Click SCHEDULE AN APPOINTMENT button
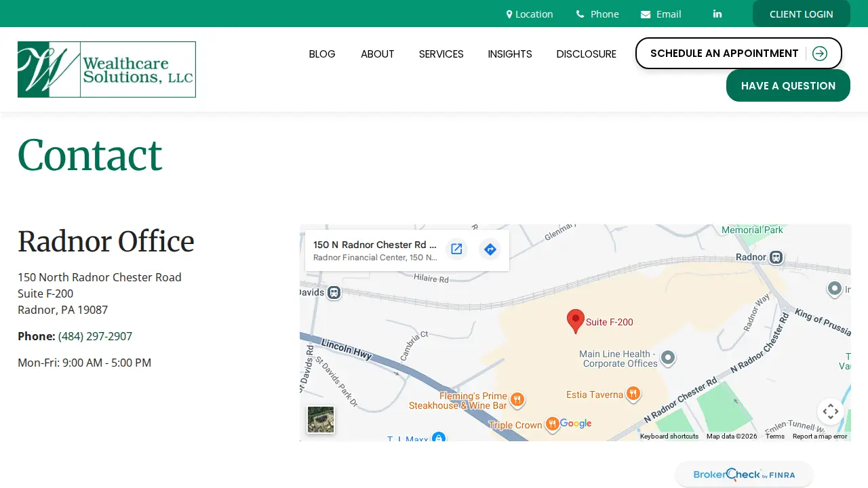This screenshot has width=868, height=488. [738, 54]
